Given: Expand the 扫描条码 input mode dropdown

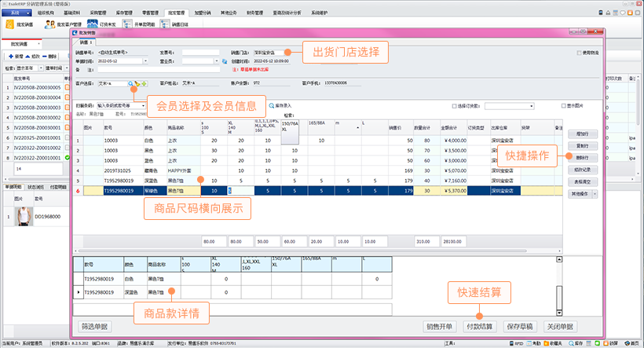Looking at the screenshot, I should pyautogui.click(x=143, y=104).
